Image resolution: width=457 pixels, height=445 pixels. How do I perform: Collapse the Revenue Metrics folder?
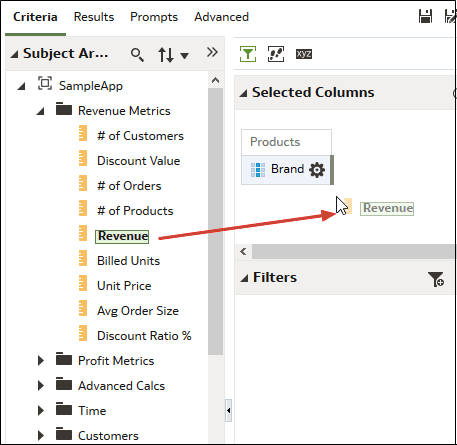(x=41, y=111)
